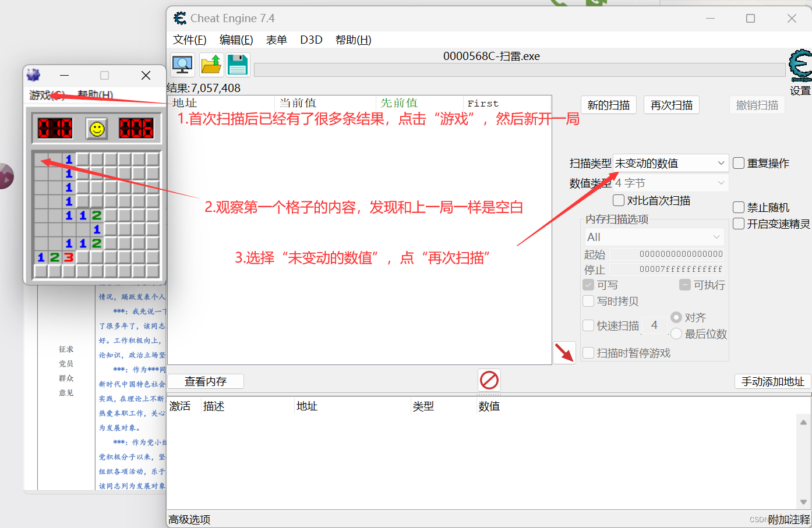Toggle the 快速扫描 checkbox
The image size is (812, 528).
(588, 325)
